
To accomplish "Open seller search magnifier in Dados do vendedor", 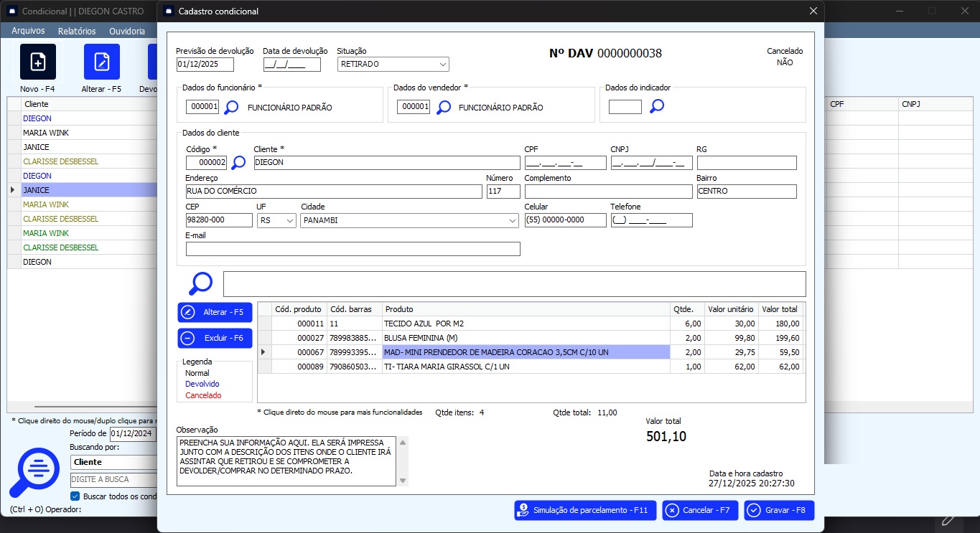I will coord(444,108).
